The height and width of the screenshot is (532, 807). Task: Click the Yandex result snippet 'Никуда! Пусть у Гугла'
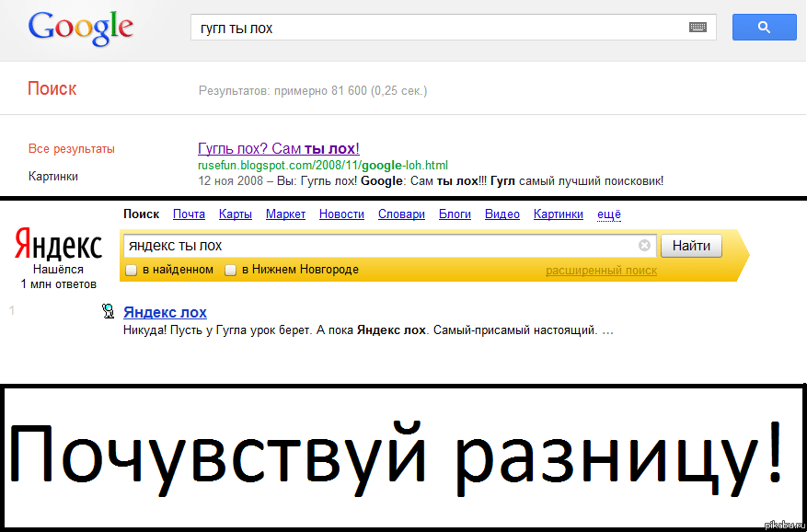[x=368, y=330]
